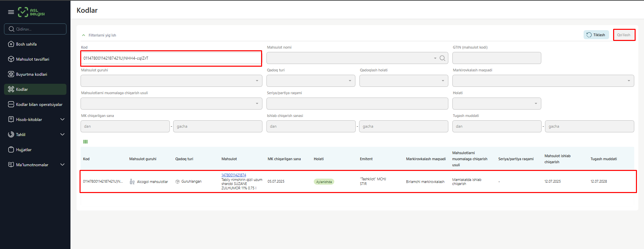Open Kodlar bilan operatsiyalar menu item

[39, 105]
